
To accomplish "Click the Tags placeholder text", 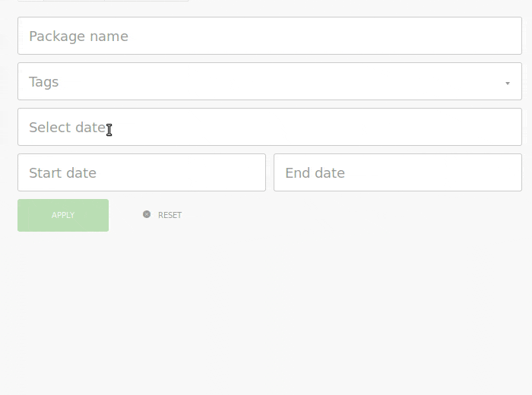I will pyautogui.click(x=44, y=82).
